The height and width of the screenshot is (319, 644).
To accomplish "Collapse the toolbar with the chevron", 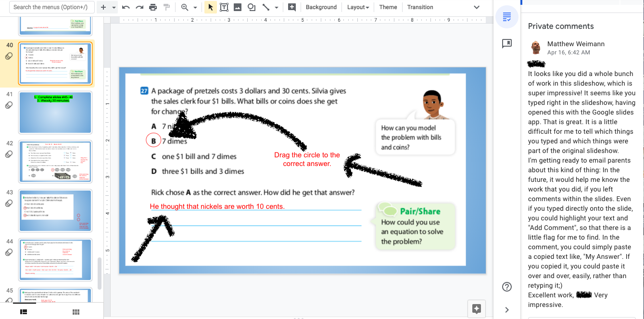I will pyautogui.click(x=477, y=7).
